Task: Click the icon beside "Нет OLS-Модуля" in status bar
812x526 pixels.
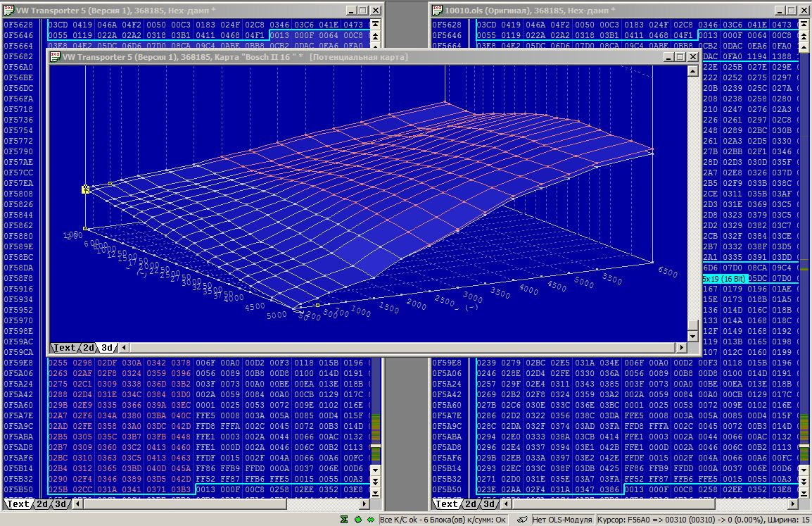Action: (x=523, y=519)
